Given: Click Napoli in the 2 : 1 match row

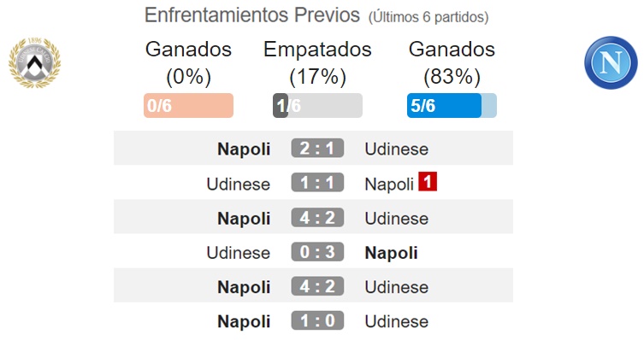Looking at the screenshot, I should tap(244, 149).
